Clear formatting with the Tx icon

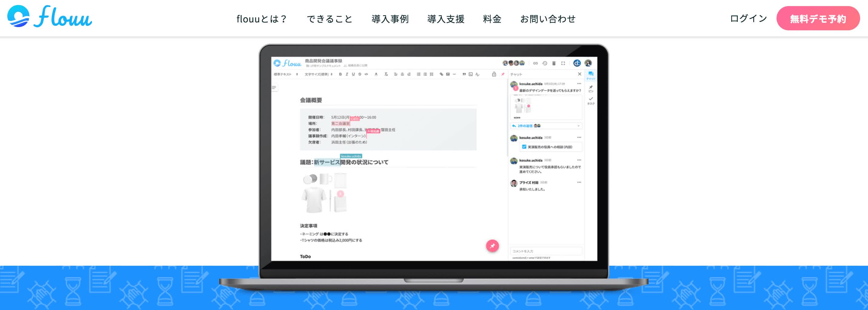coord(386,74)
